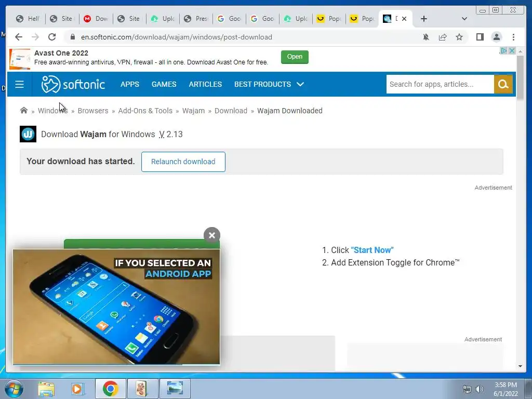Viewport: 532px width, 399px height.
Task: Click the share page icon in address bar
Action: coord(443,37)
